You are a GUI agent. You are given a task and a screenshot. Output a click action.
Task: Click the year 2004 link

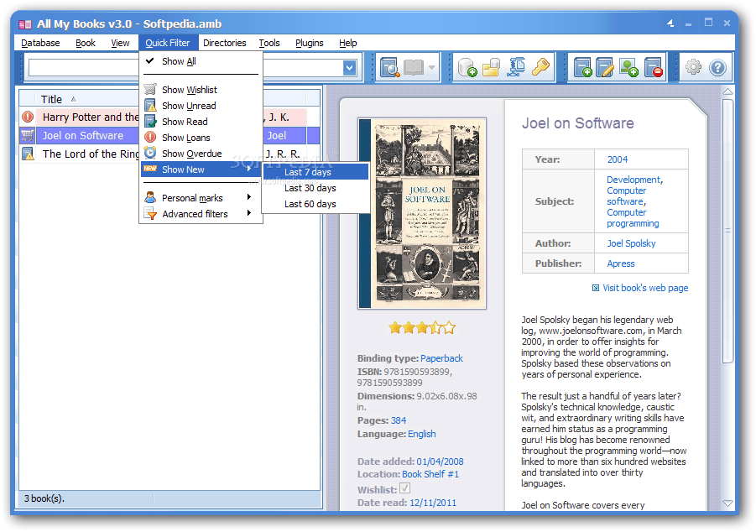tap(618, 159)
